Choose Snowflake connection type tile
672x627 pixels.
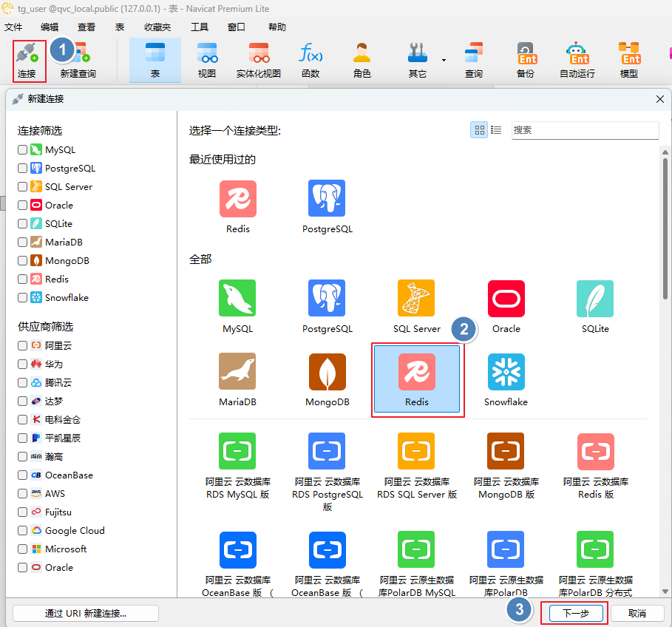tap(506, 380)
